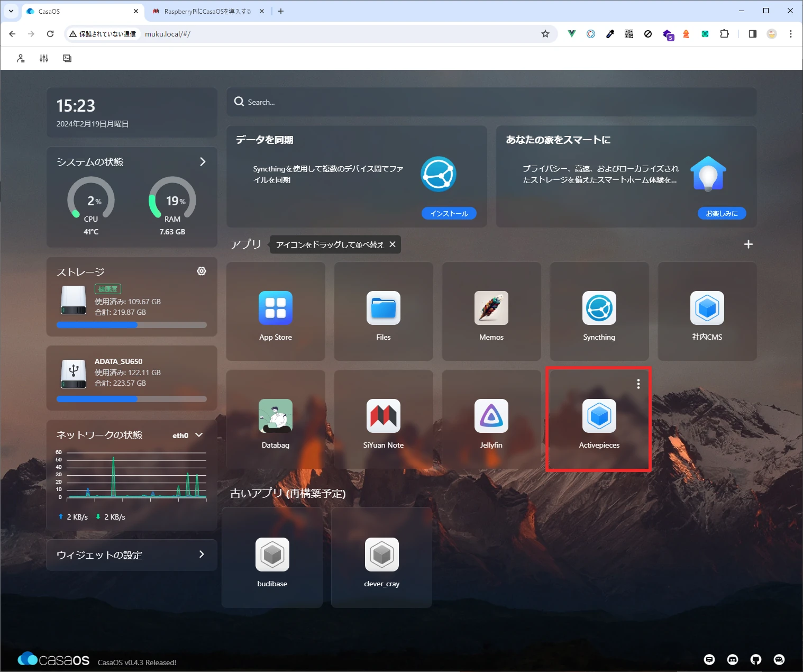Click the system disk drive icon
Image resolution: width=803 pixels, height=672 pixels.
tap(74, 300)
